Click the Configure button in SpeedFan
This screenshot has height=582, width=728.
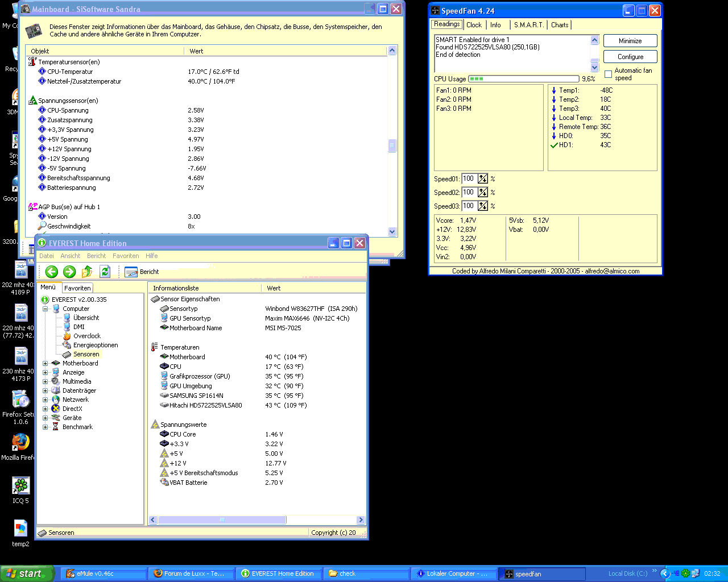coord(630,57)
